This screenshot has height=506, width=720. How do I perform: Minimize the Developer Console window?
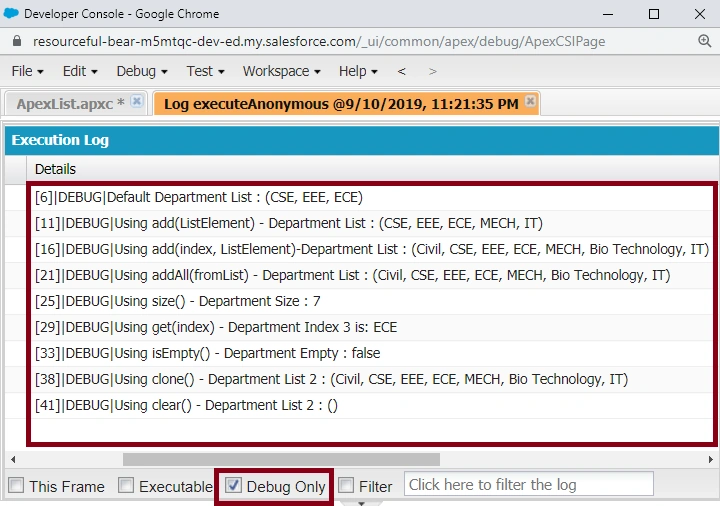tap(608, 14)
